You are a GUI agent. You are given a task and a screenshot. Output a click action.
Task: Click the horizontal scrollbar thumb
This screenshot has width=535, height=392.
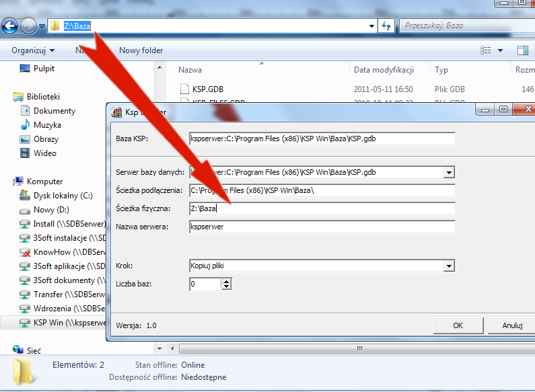click(357, 348)
